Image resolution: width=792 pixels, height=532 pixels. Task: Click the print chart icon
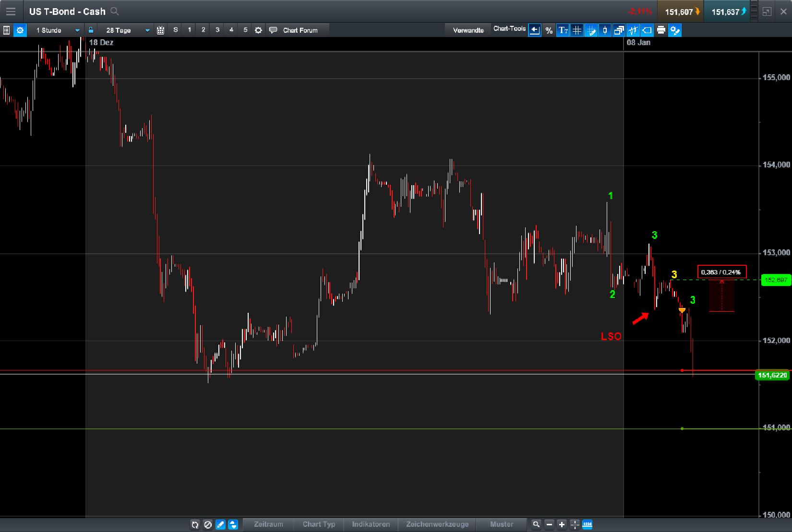[661, 30]
